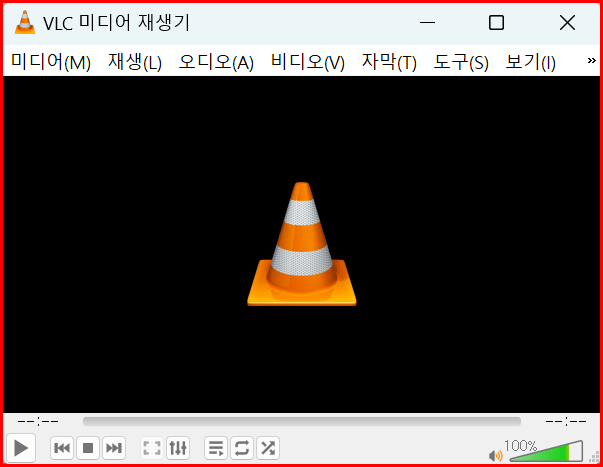Adjust the volume slider at 100%
The image size is (603, 467).
click(546, 451)
